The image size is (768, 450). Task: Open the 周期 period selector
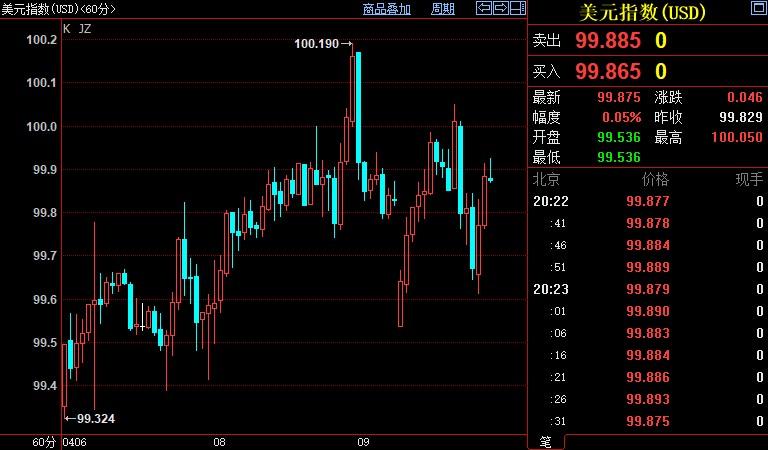[442, 9]
